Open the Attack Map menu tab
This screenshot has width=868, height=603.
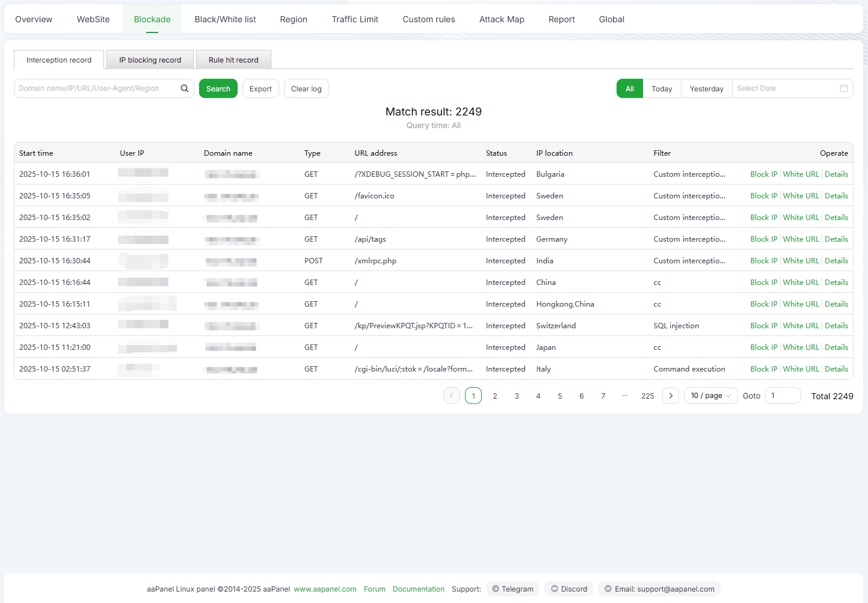(502, 19)
